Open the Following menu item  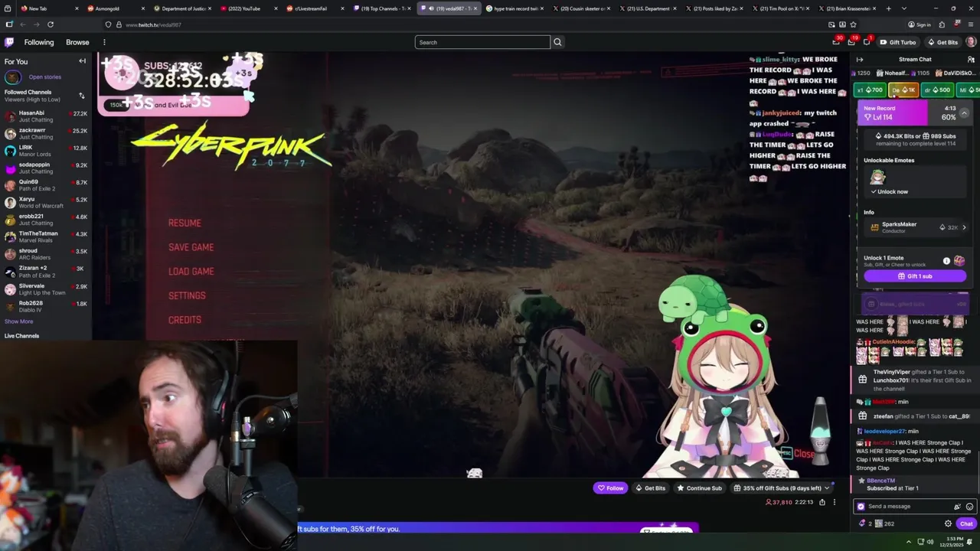[x=39, y=42]
